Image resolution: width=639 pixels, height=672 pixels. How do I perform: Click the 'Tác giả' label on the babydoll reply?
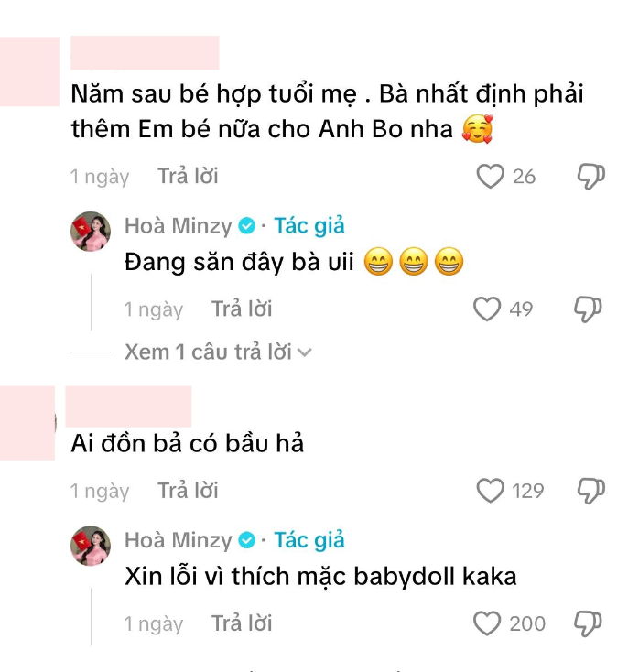coord(309,540)
